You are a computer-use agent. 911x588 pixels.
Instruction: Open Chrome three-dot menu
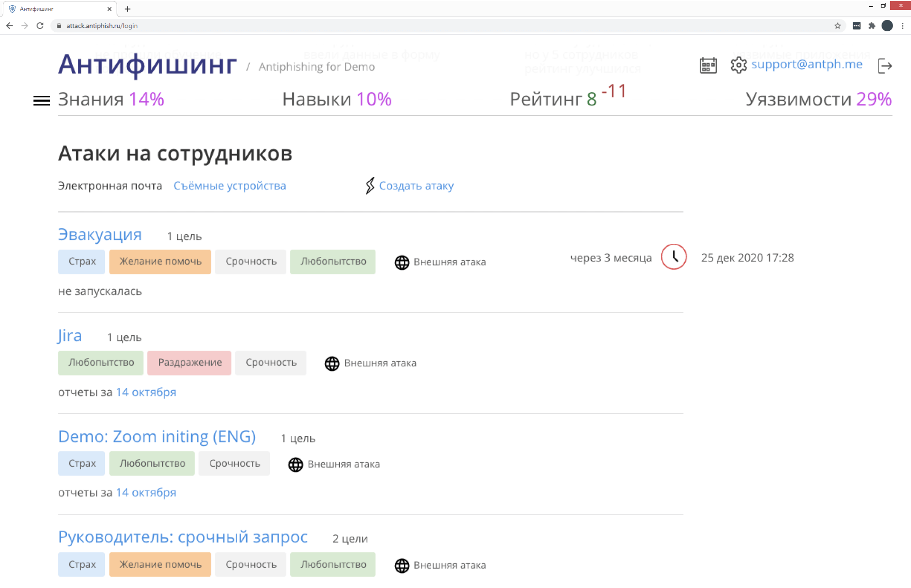tap(902, 26)
